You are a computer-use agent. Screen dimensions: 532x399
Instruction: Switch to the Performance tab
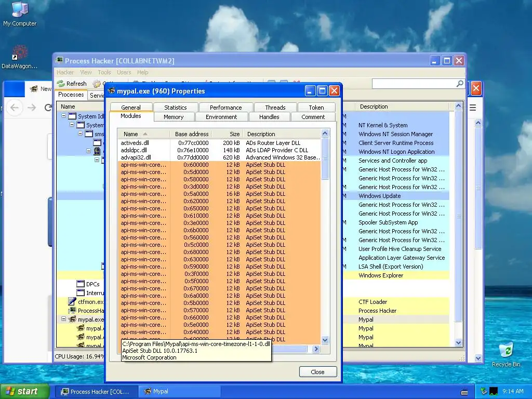(226, 107)
